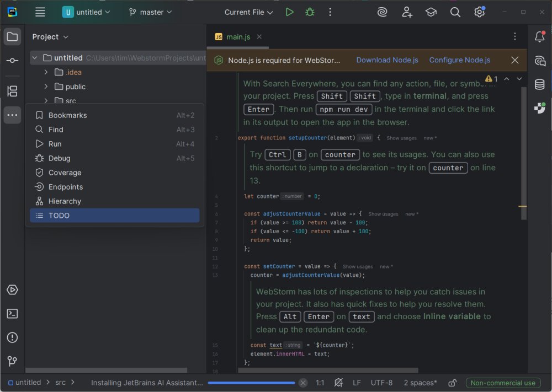The height and width of the screenshot is (392, 552).
Task: Open the Current File run configuration dropdown
Action: click(248, 12)
